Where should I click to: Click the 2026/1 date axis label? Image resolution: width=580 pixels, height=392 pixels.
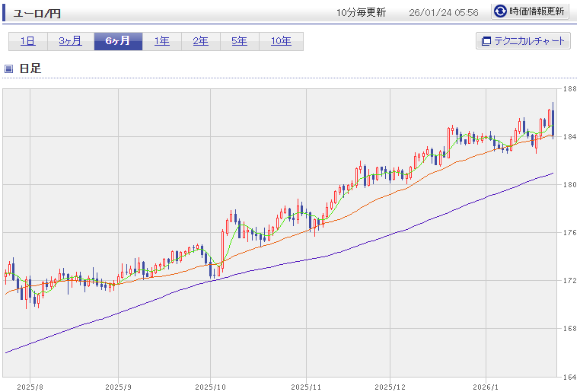click(x=486, y=386)
